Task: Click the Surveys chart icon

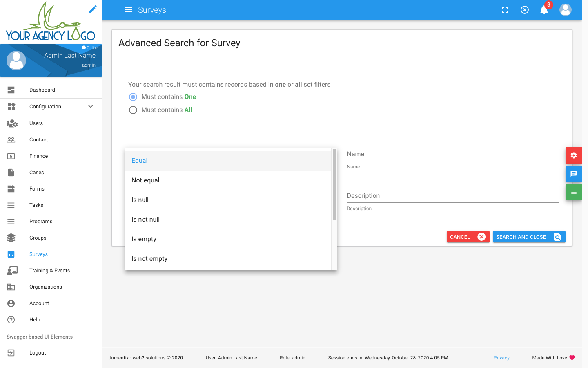Action: pos(11,254)
